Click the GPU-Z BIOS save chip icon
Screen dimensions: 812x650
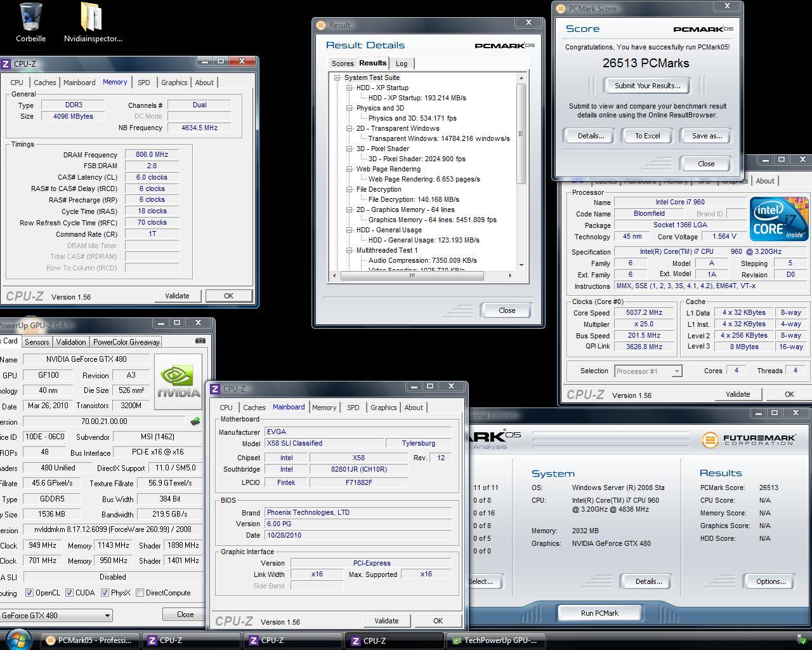195,421
